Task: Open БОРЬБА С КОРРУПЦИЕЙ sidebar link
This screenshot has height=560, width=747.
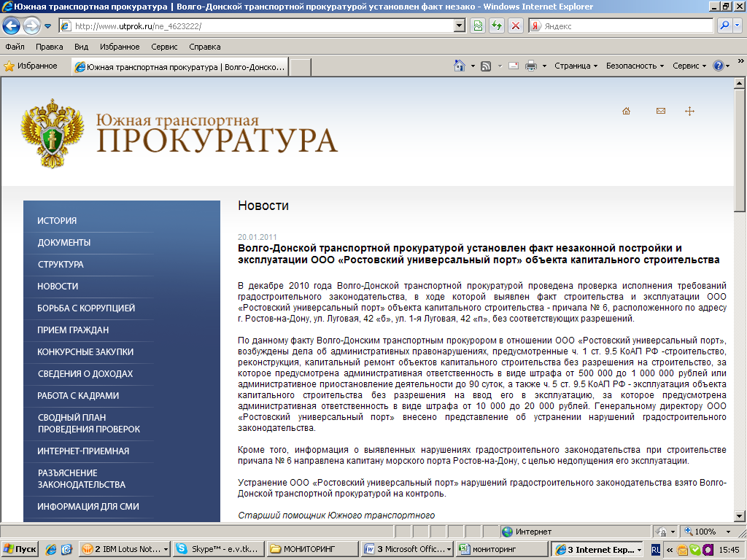Action: pyautogui.click(x=86, y=308)
